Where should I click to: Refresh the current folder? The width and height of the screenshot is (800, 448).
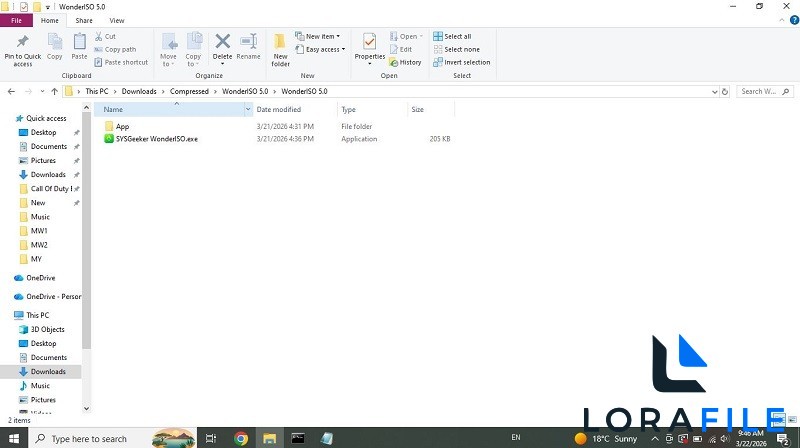724,92
